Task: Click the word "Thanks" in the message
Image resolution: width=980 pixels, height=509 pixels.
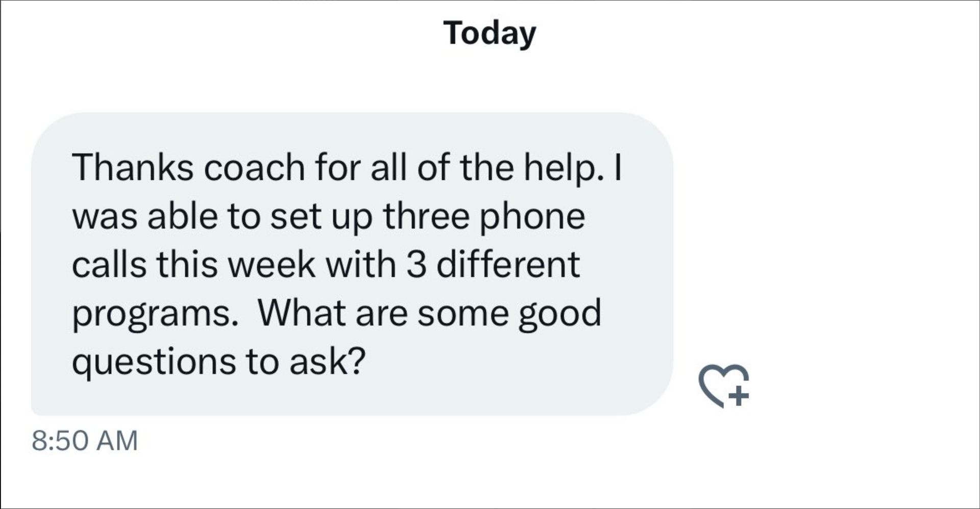Action: point(132,167)
